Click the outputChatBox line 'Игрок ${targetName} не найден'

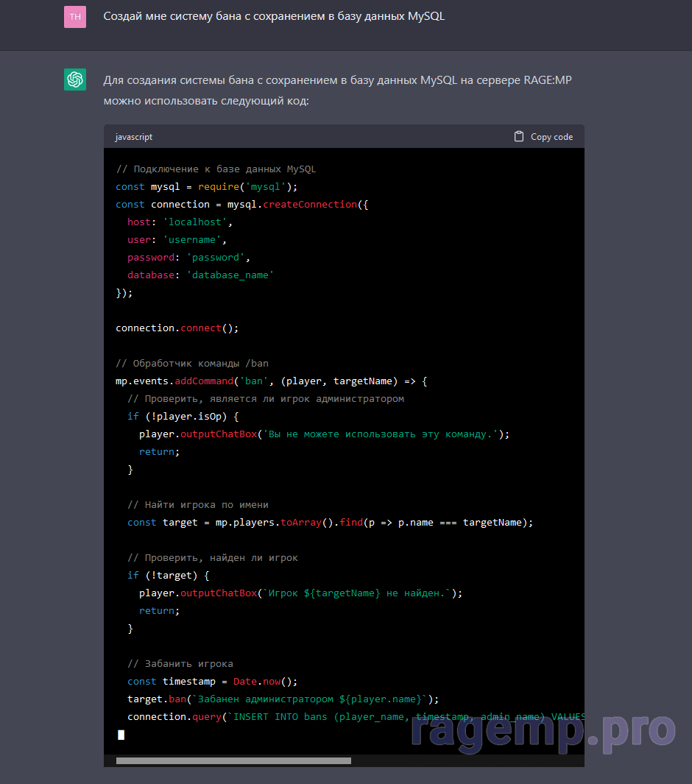[x=300, y=593]
